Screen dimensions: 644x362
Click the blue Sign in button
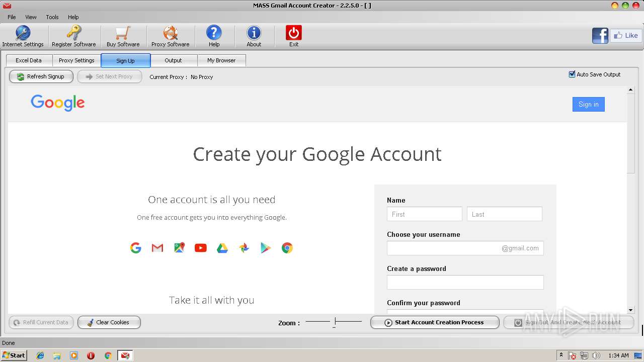pos(588,105)
